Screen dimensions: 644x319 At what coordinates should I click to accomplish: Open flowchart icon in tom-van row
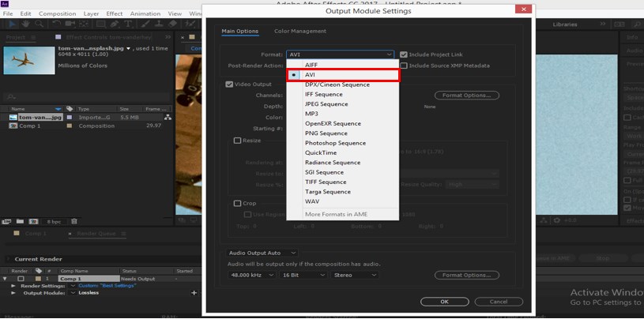168,118
